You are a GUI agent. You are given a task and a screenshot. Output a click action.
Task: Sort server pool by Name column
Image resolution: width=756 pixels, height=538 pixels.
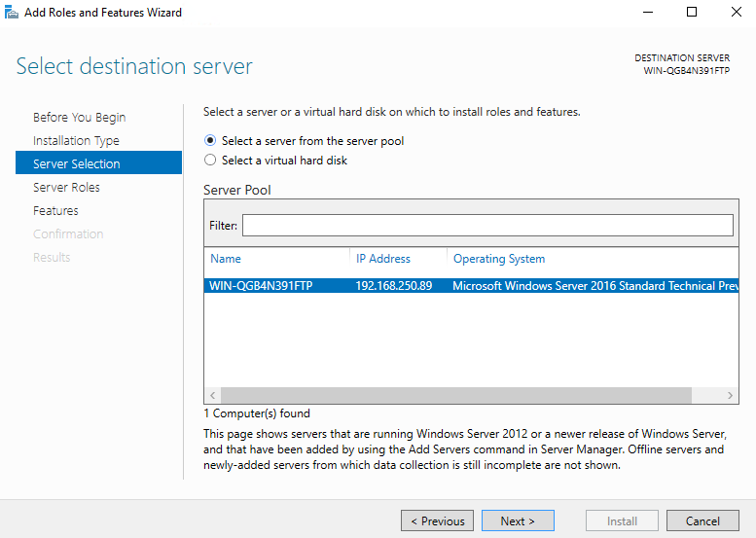(x=226, y=259)
